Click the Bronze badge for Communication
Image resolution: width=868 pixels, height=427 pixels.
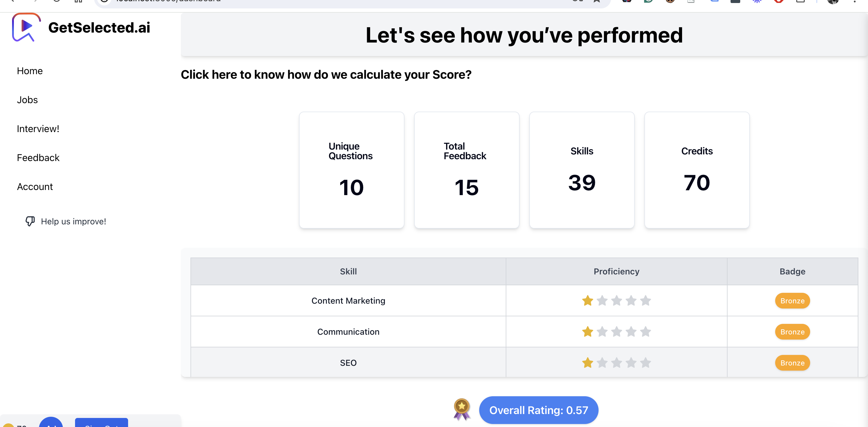pyautogui.click(x=792, y=332)
